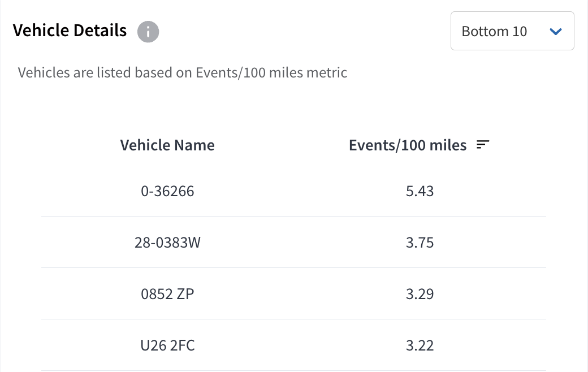
Task: Click the 5.43 events value
Action: (x=420, y=191)
